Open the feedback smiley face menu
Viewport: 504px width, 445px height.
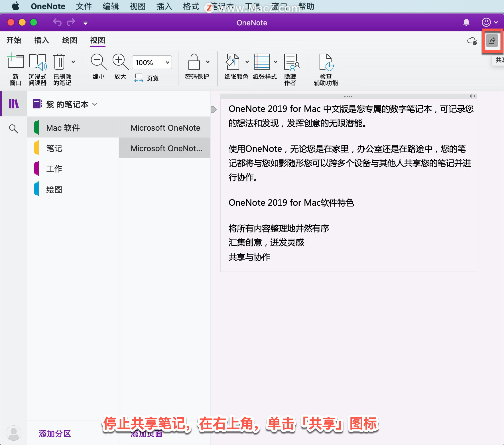[x=489, y=22]
